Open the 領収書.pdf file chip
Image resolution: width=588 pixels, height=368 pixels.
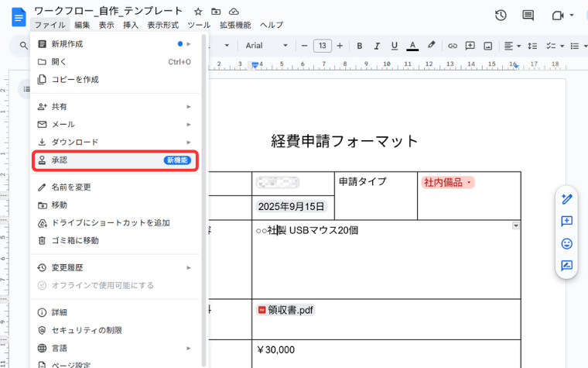tap(285, 310)
